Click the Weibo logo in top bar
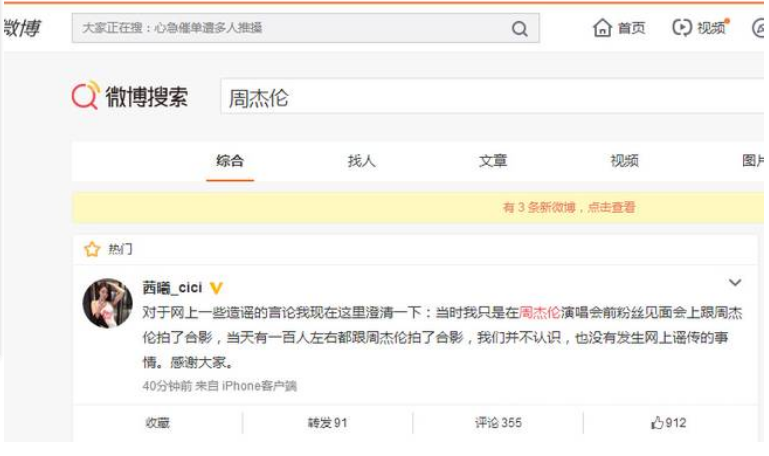 click(22, 27)
